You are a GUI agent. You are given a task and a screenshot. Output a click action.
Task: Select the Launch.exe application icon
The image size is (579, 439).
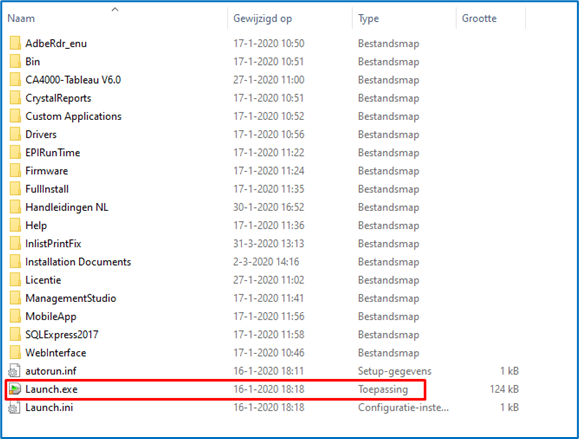pos(15,389)
